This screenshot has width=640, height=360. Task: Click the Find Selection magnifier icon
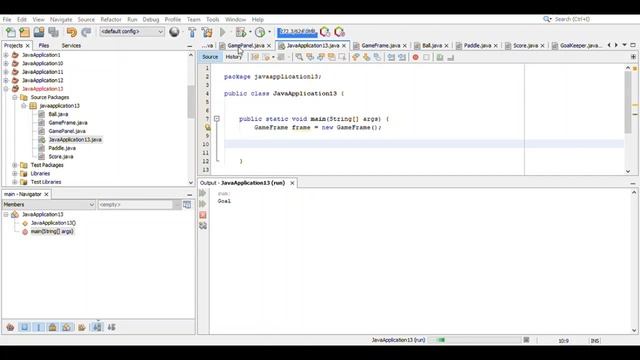(x=299, y=58)
